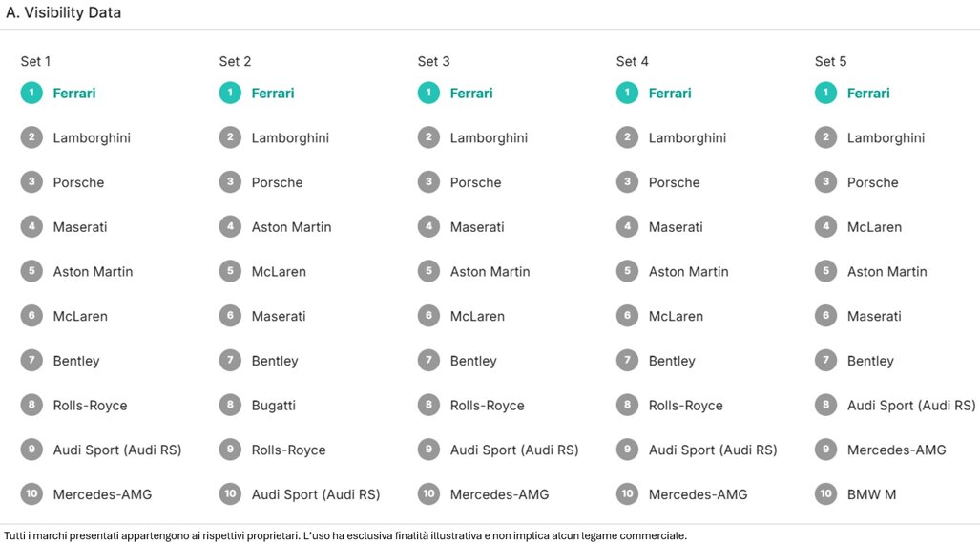Image resolution: width=980 pixels, height=544 pixels.
Task: Select BMW M in Set 5
Action: (x=871, y=494)
